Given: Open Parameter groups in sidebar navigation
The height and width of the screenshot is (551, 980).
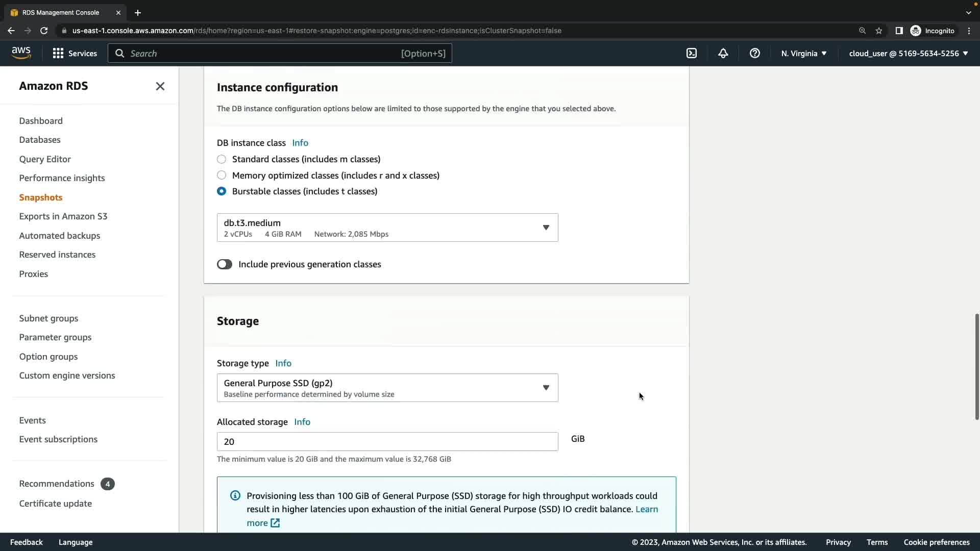Looking at the screenshot, I should 55,337.
